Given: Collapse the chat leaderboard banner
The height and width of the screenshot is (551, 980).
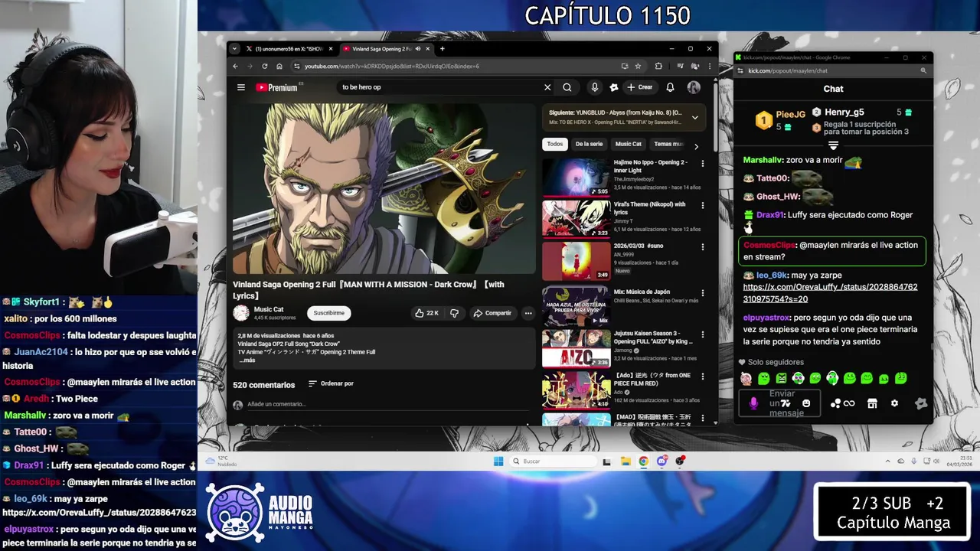Looking at the screenshot, I should [x=833, y=145].
